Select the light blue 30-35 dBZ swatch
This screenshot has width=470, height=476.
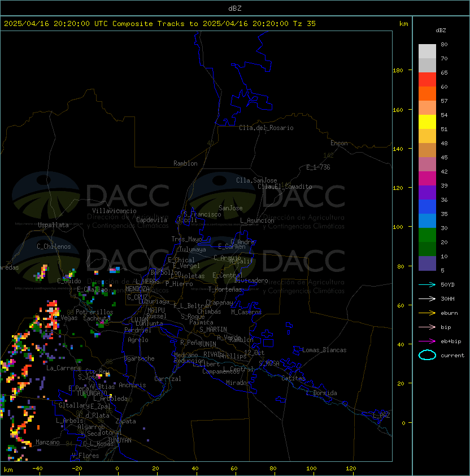427,220
